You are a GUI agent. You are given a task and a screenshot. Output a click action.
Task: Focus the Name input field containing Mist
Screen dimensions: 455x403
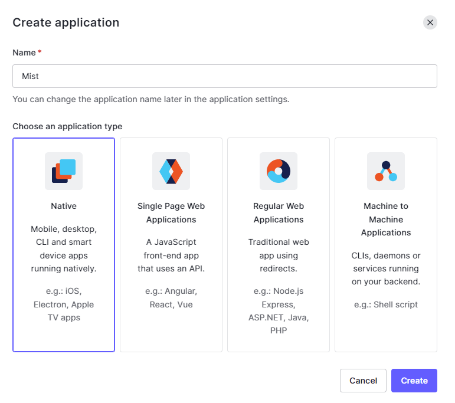pos(225,76)
